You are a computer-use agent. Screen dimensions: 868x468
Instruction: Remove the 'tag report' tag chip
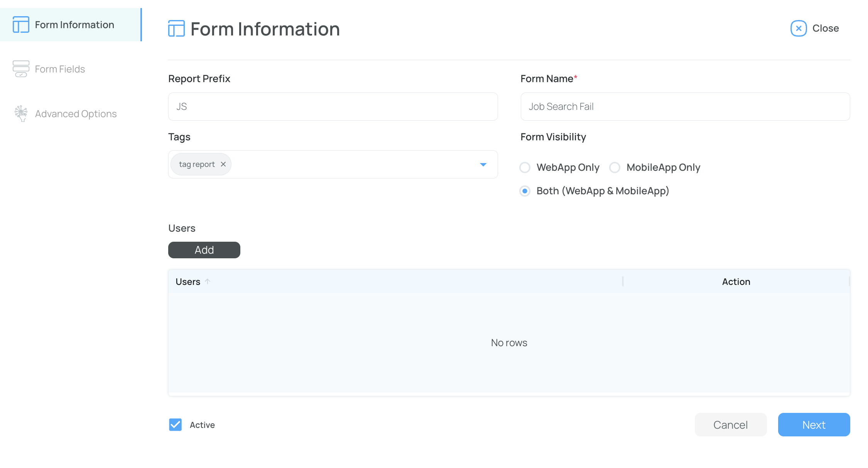pos(223,164)
